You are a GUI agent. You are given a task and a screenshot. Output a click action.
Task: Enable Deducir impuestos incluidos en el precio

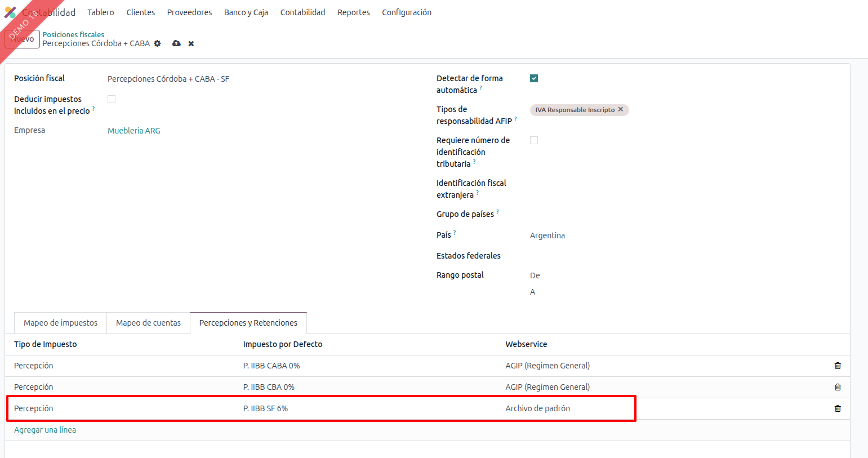click(112, 99)
